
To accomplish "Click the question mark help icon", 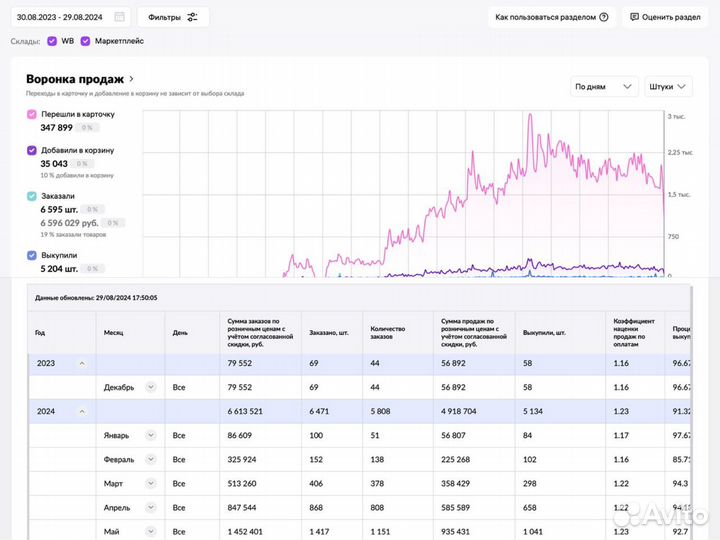I will click(x=604, y=17).
